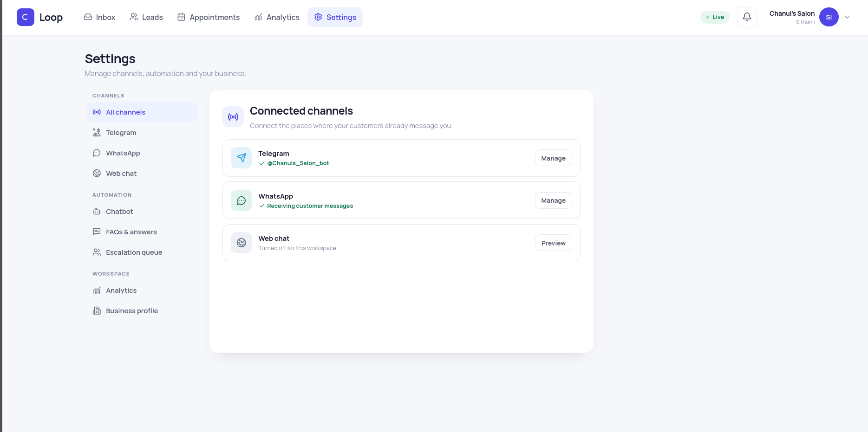Manage the WhatsApp channel
The image size is (868, 432).
point(553,200)
